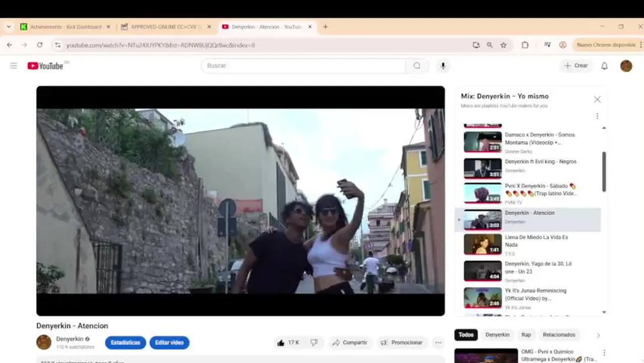Open the browser zoom magnifier icon
Viewport: 644px width, 363px height.
489,45
